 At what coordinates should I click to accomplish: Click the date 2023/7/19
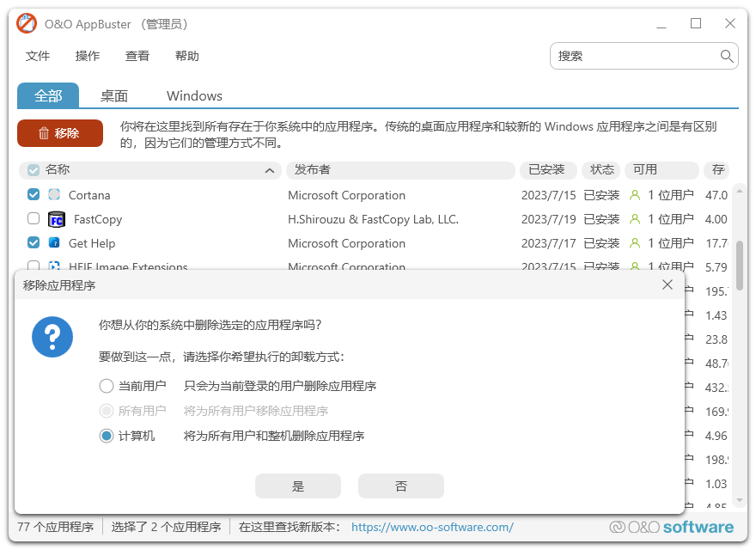[x=549, y=219]
